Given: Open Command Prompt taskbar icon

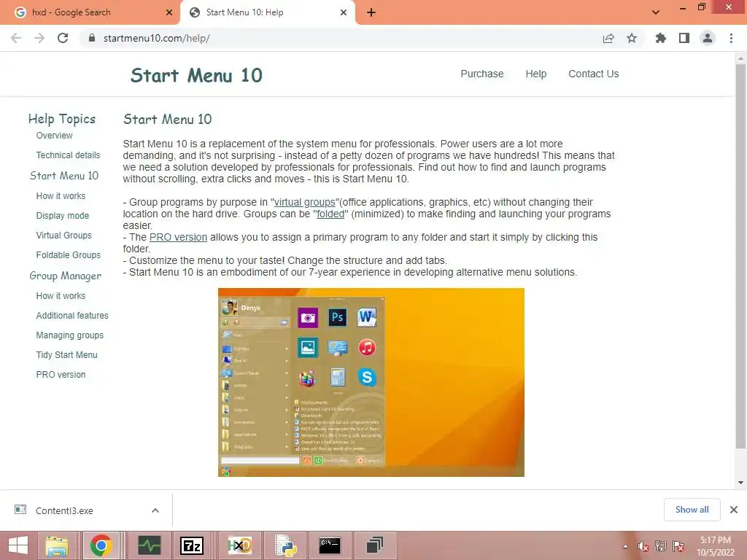Looking at the screenshot, I should [x=330, y=545].
